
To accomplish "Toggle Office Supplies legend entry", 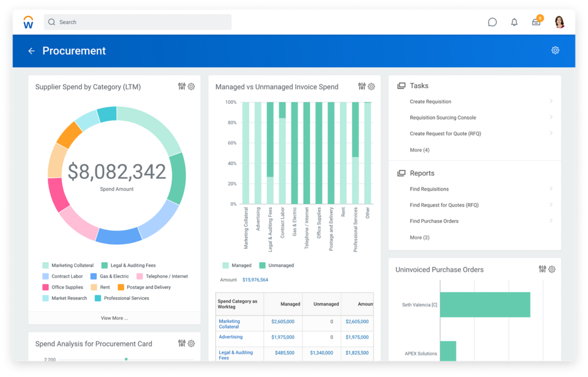I will tap(67, 287).
